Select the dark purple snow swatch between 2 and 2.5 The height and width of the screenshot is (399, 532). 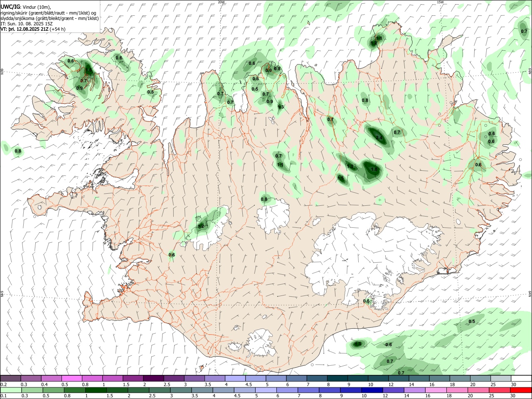click(x=153, y=378)
